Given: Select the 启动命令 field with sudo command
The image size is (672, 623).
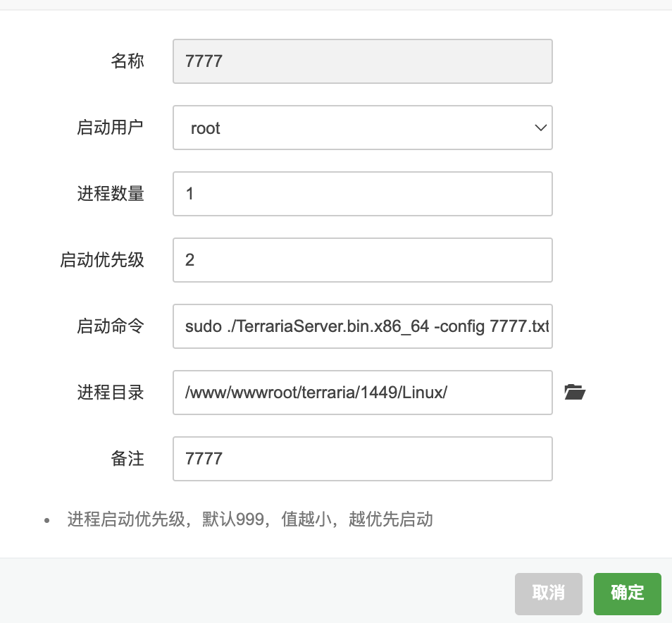Looking at the screenshot, I should click(x=362, y=326).
